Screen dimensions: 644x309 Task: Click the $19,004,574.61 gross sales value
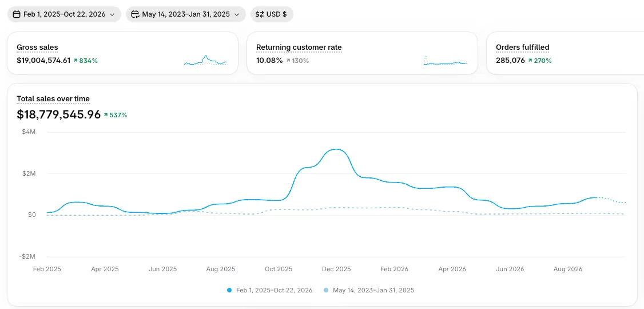pos(43,61)
